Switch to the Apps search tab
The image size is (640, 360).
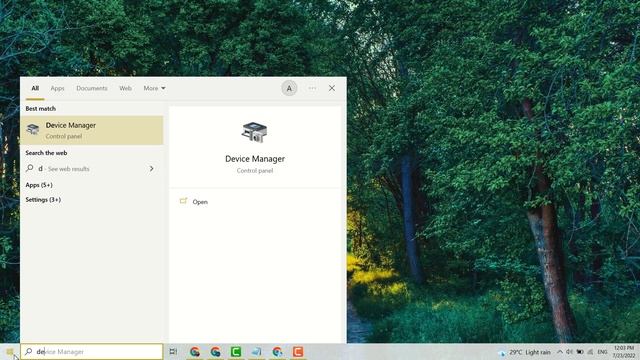click(x=58, y=88)
